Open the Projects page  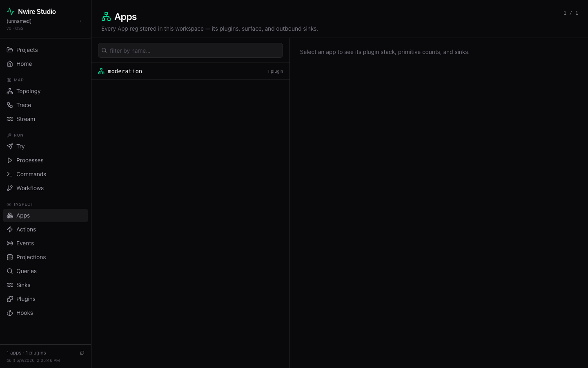27,50
